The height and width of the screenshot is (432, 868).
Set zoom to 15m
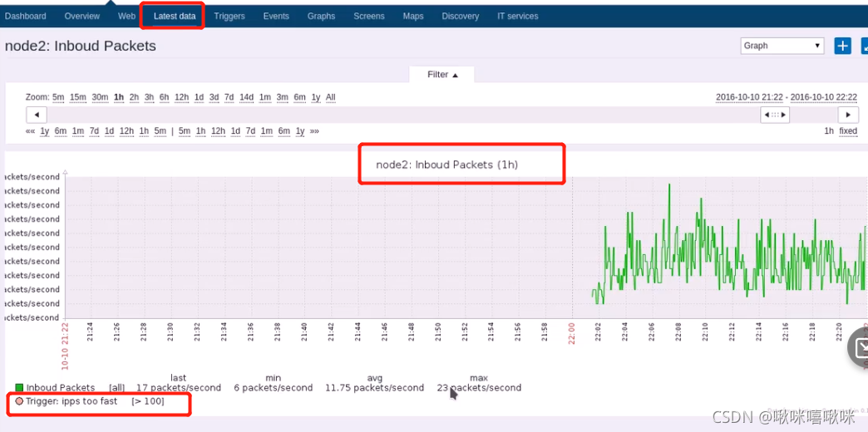pyautogui.click(x=78, y=97)
